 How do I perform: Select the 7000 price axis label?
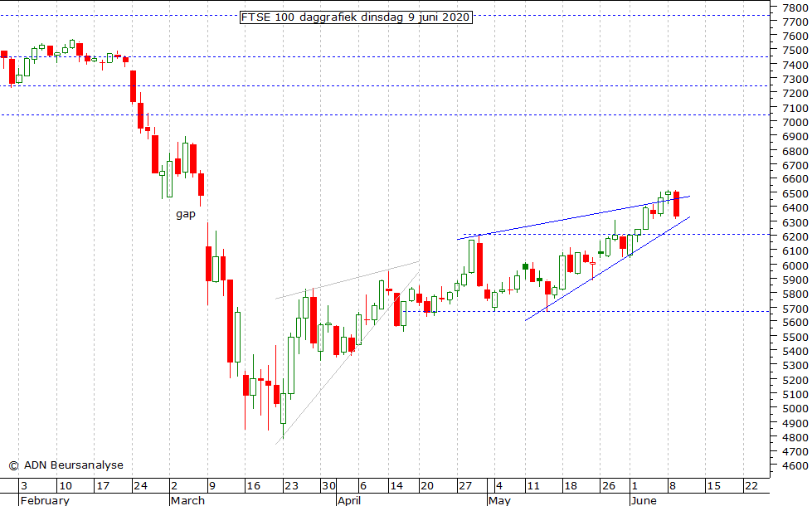point(795,122)
